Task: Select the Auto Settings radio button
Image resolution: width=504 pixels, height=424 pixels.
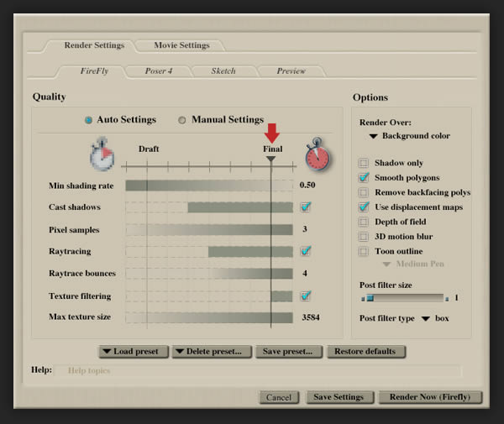Action: (88, 120)
